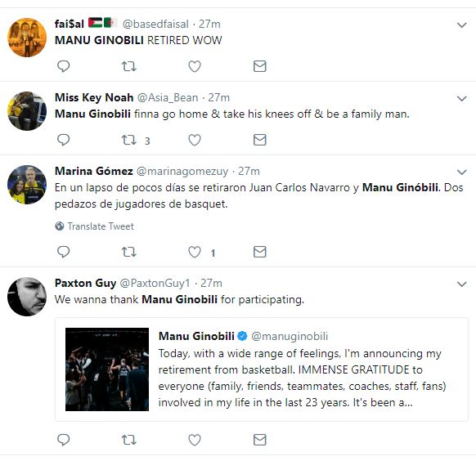Screen dimensions: 476x461
Task: Click Translate Tweet under Marina Gómez's post
Action: (94, 226)
